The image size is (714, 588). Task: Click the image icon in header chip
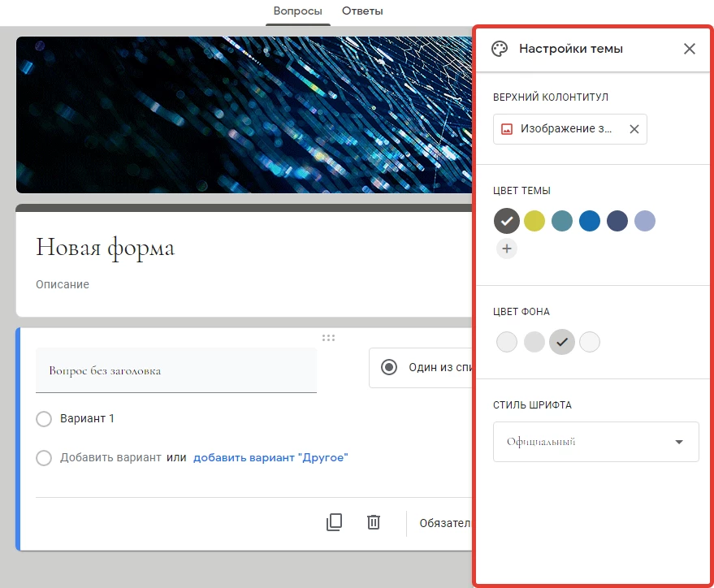pyautogui.click(x=507, y=129)
